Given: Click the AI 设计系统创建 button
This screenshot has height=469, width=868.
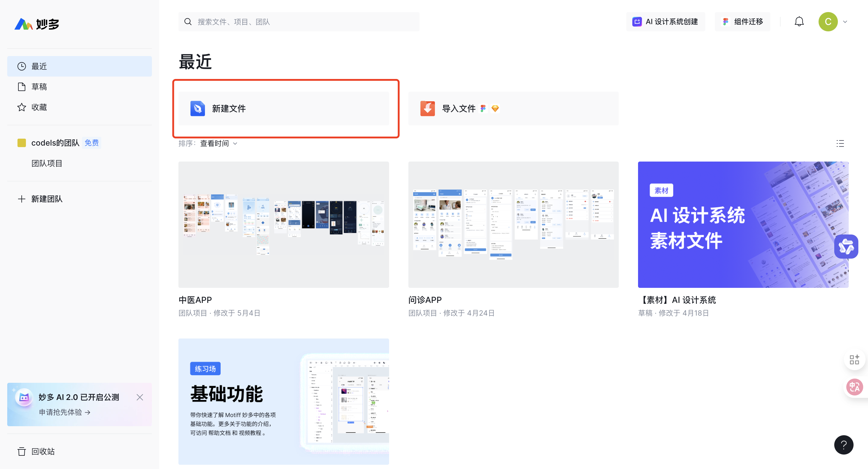Looking at the screenshot, I should [x=665, y=21].
